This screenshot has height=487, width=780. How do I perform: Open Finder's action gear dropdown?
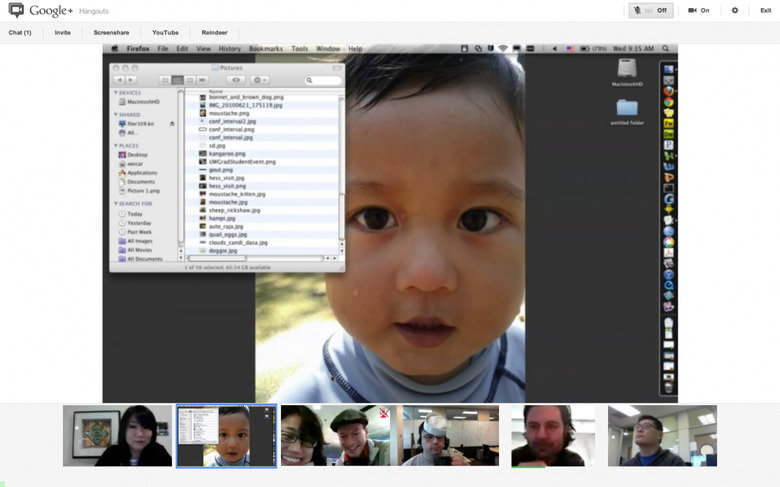pyautogui.click(x=260, y=80)
